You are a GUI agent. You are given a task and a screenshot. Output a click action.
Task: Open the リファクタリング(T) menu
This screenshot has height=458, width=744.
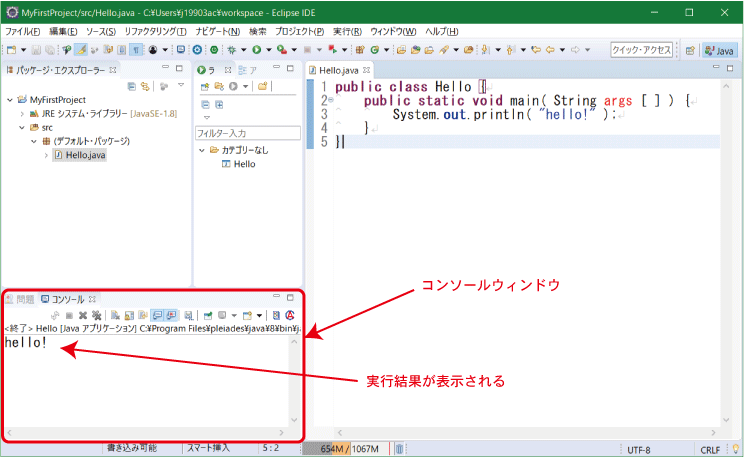156,31
